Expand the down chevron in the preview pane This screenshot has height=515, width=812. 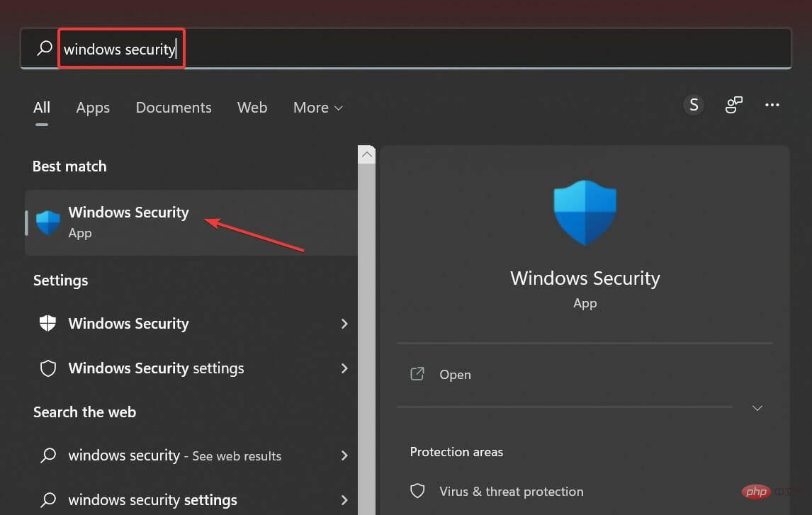[757, 408]
